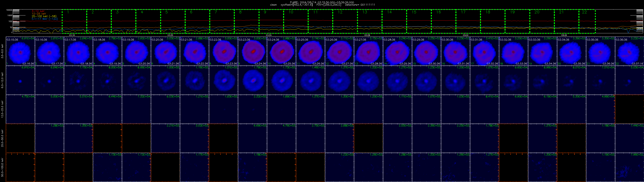The image size is (644, 182).
Task: Select interval 5 marker in the light curve
Action: (167, 12)
